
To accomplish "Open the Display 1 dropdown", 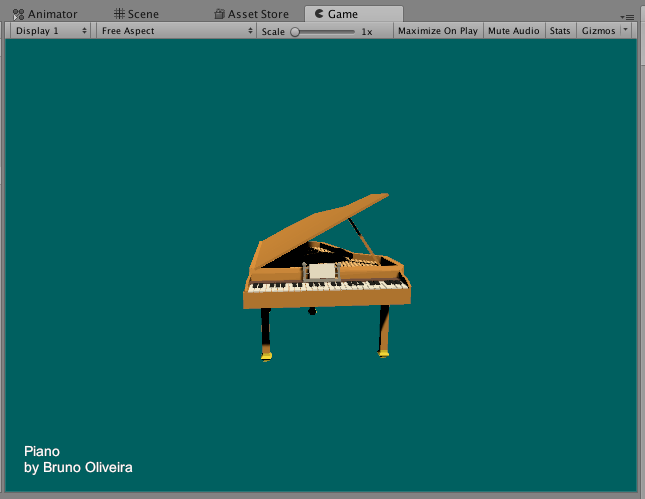I will click(50, 31).
